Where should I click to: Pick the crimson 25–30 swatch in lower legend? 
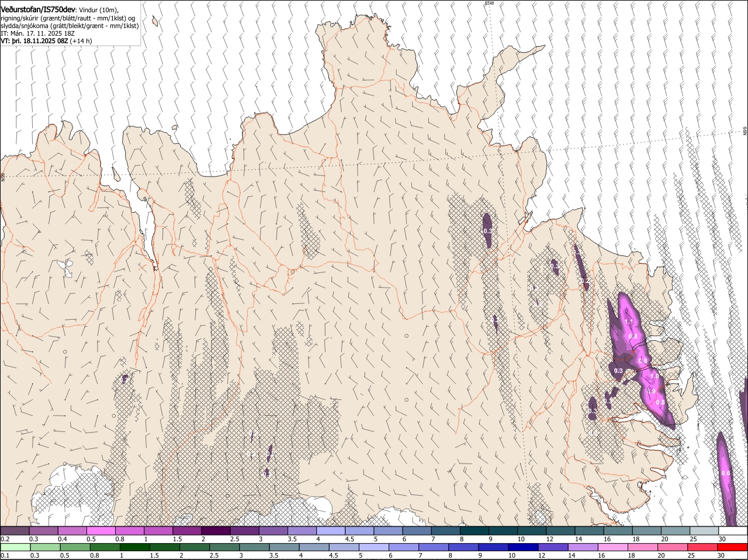(703, 548)
